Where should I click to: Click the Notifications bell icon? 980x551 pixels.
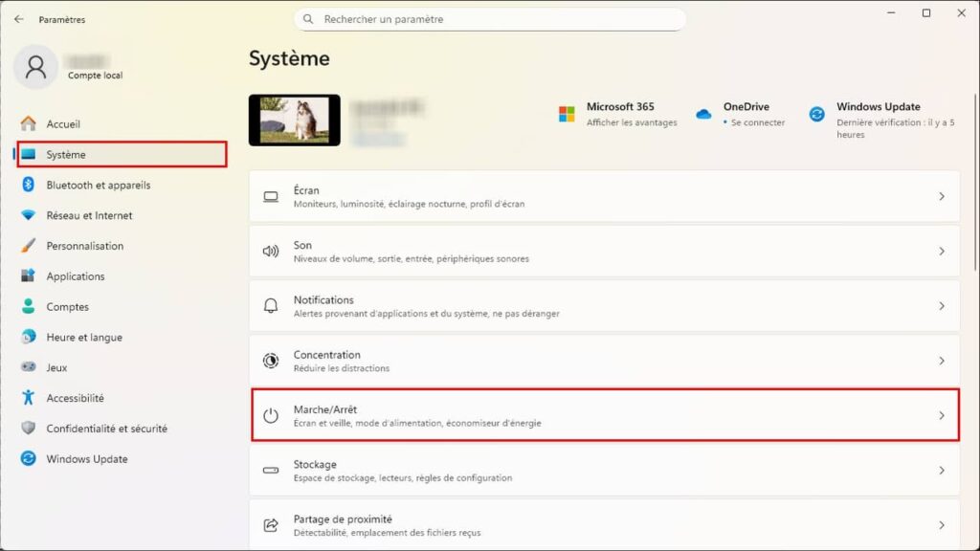pyautogui.click(x=271, y=305)
